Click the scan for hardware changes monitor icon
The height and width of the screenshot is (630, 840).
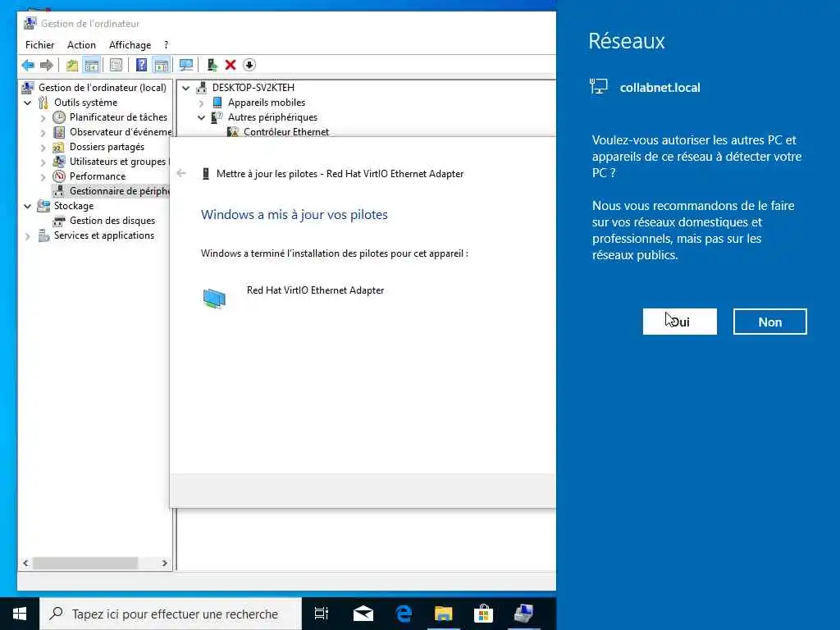(186, 66)
